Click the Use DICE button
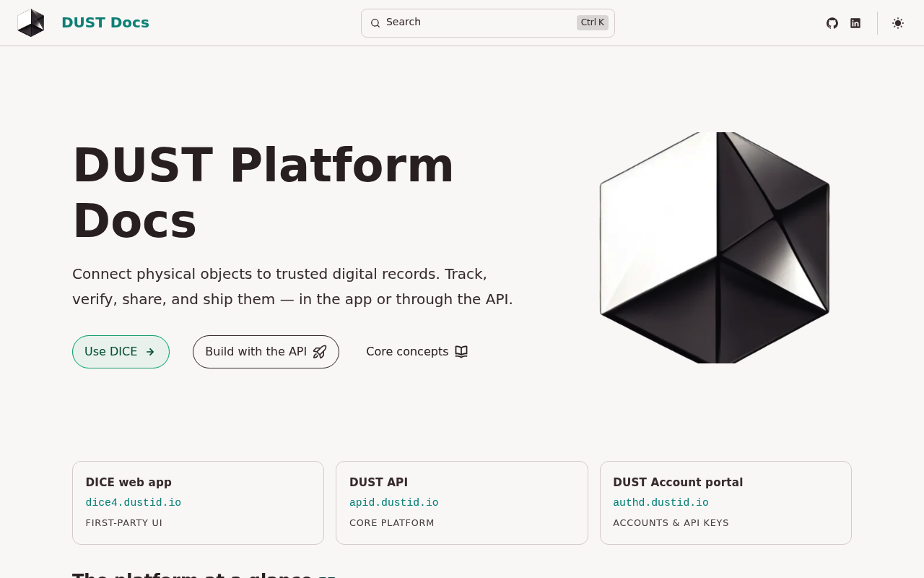The height and width of the screenshot is (578, 924). click(121, 352)
